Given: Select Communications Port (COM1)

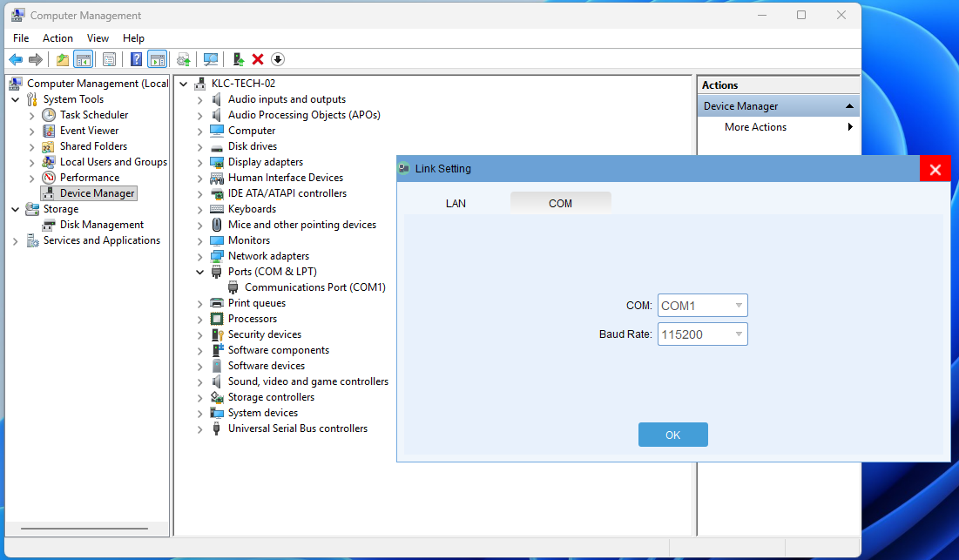Looking at the screenshot, I should point(315,287).
